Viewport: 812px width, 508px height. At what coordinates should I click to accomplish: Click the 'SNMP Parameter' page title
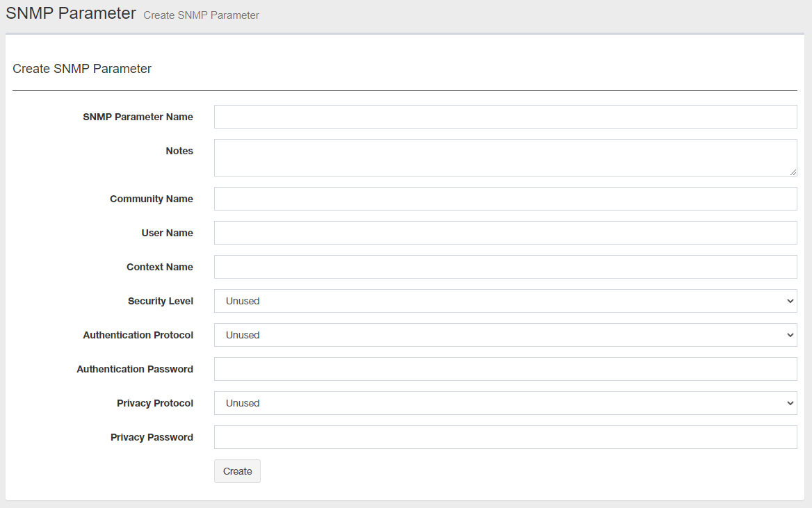71,13
